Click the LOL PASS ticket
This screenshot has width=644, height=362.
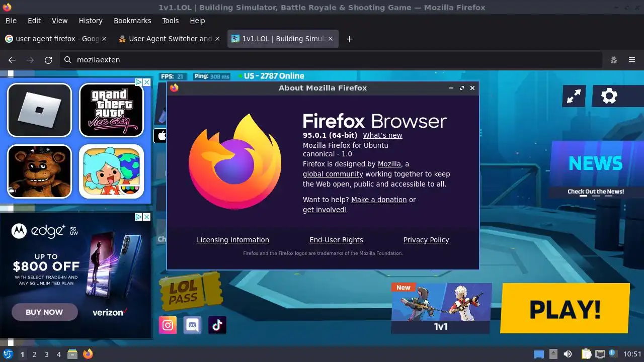coord(190,292)
